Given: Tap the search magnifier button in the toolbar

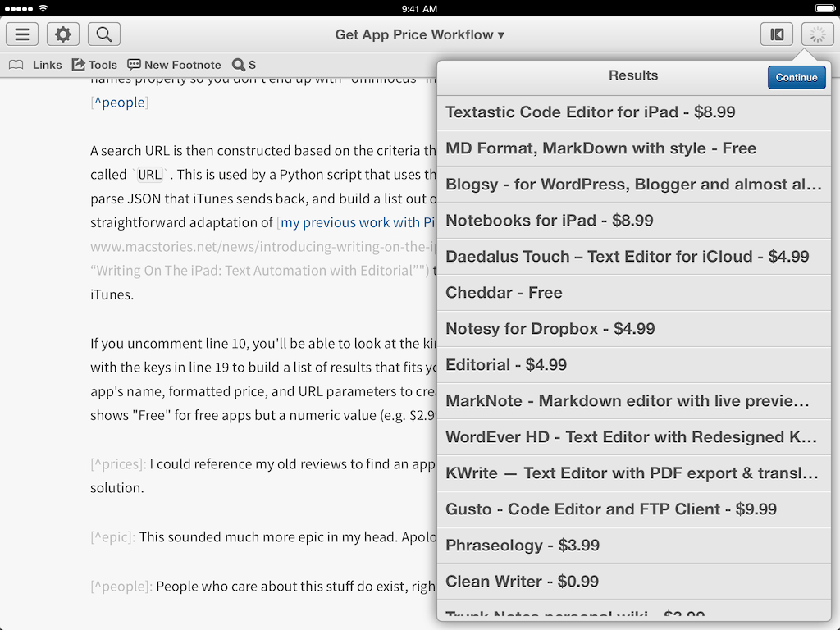Looking at the screenshot, I should pyautogui.click(x=104, y=34).
